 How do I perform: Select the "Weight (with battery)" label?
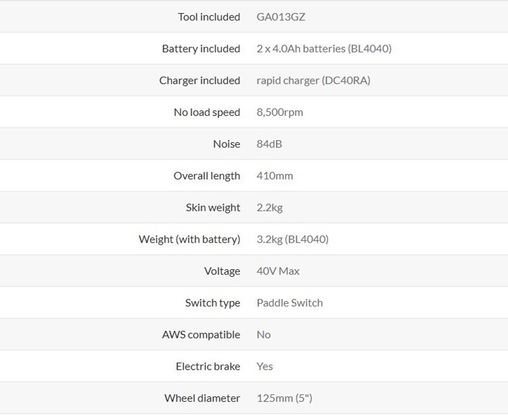[190, 239]
